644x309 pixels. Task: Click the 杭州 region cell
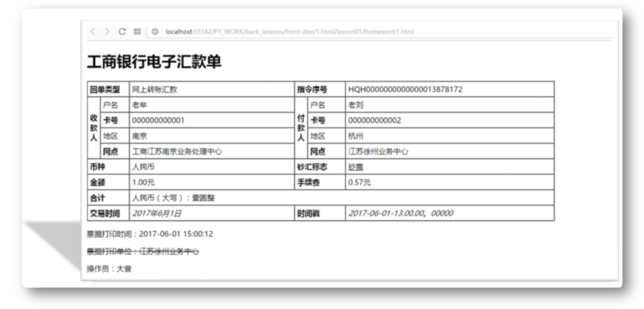(x=450, y=136)
